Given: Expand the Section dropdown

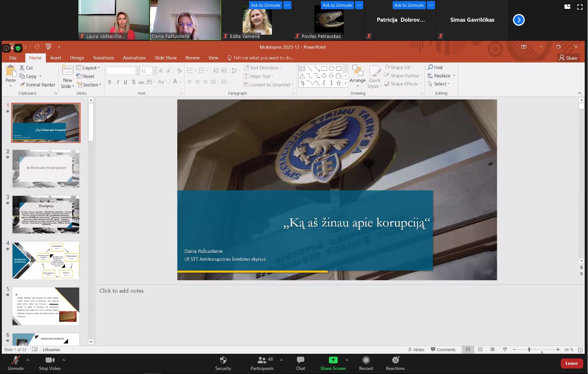Looking at the screenshot, I should click(89, 85).
